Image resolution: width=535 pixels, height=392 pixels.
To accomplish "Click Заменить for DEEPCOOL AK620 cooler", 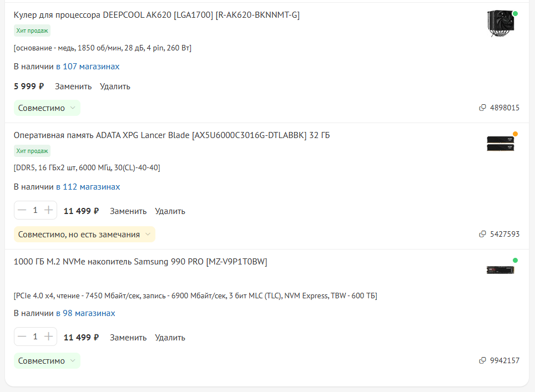I will click(x=73, y=86).
